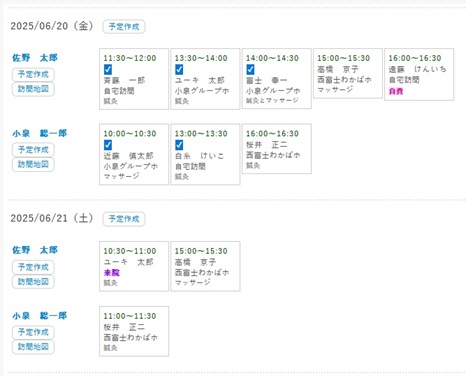466x376 pixels.
Task: Open 訪問地図 for 小泉 総一郎 on 06/21
Action: (33, 347)
